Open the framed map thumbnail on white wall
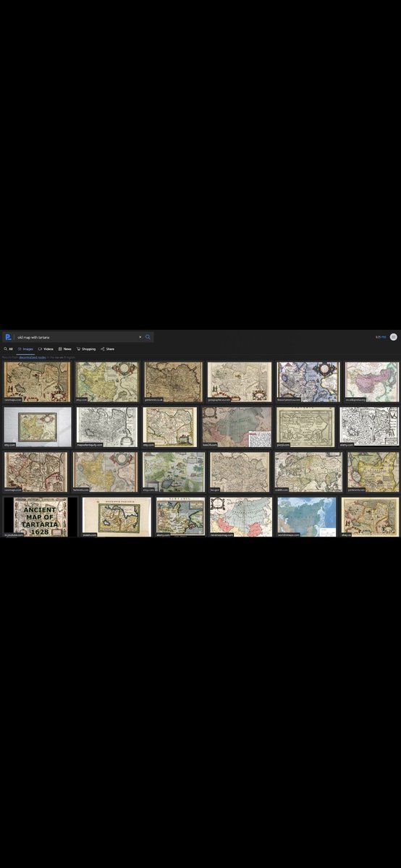This screenshot has height=868, width=401. point(38,427)
